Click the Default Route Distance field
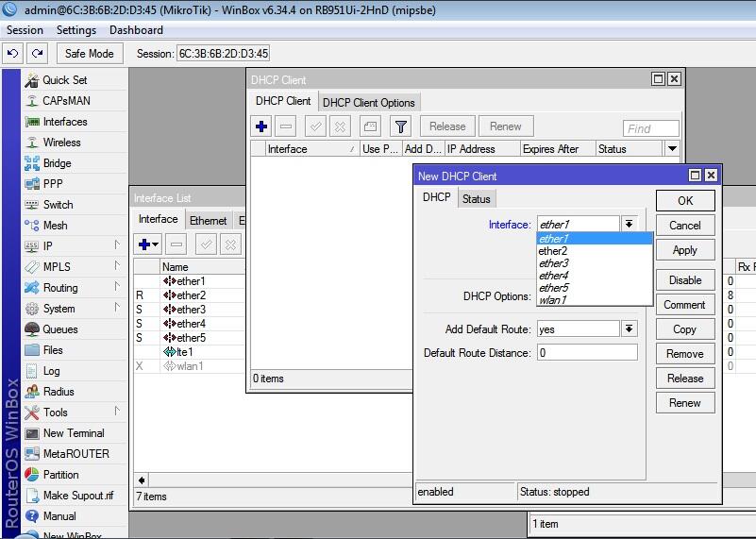756x539 pixels. point(586,353)
